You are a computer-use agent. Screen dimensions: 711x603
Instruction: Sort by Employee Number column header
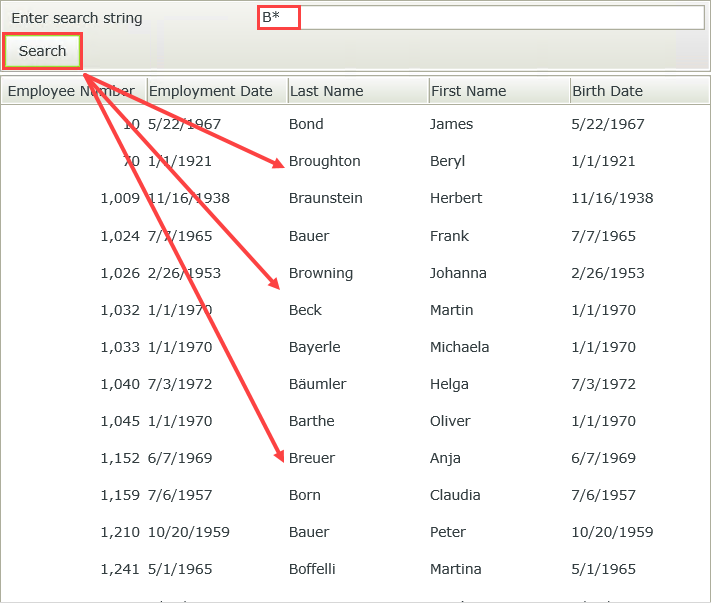point(72,91)
